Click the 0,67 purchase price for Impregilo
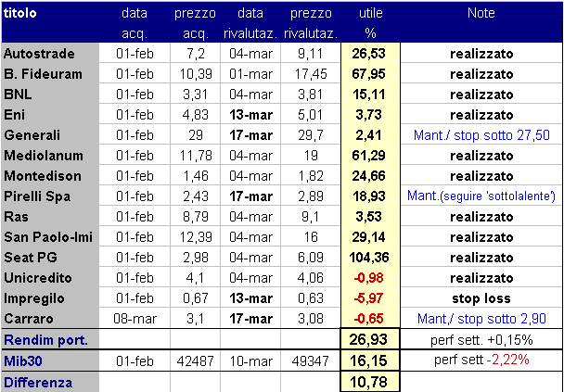Viewport: 564px width, 392px height. [x=196, y=298]
